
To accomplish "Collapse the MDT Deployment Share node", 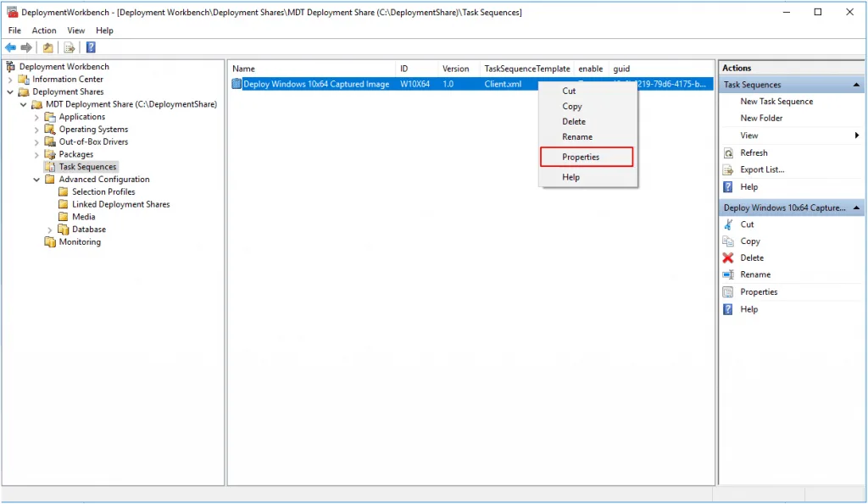I will click(x=23, y=104).
